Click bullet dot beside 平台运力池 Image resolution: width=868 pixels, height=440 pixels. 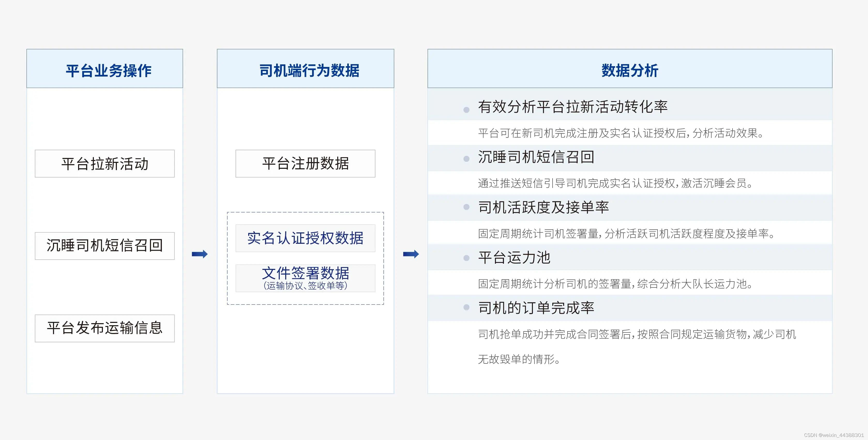click(x=466, y=258)
